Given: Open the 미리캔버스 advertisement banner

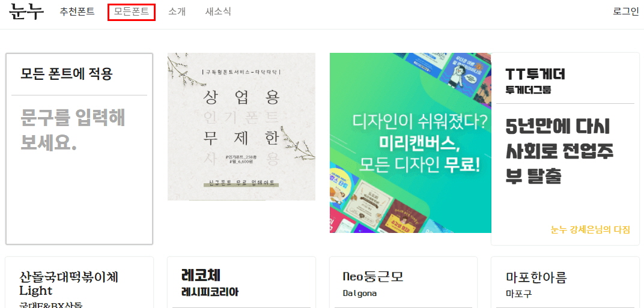Looking at the screenshot, I should 410,142.
